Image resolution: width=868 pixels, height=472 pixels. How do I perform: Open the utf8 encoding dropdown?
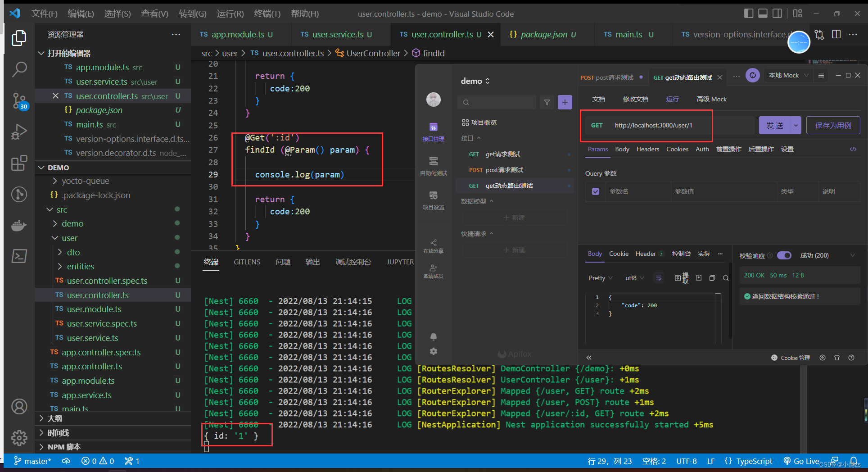click(635, 278)
